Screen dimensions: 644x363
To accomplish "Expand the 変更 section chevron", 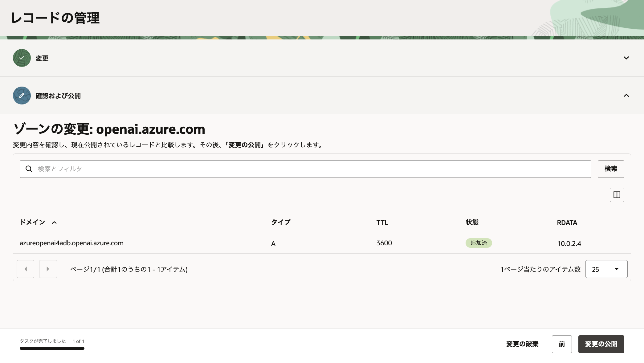I will pyautogui.click(x=626, y=58).
